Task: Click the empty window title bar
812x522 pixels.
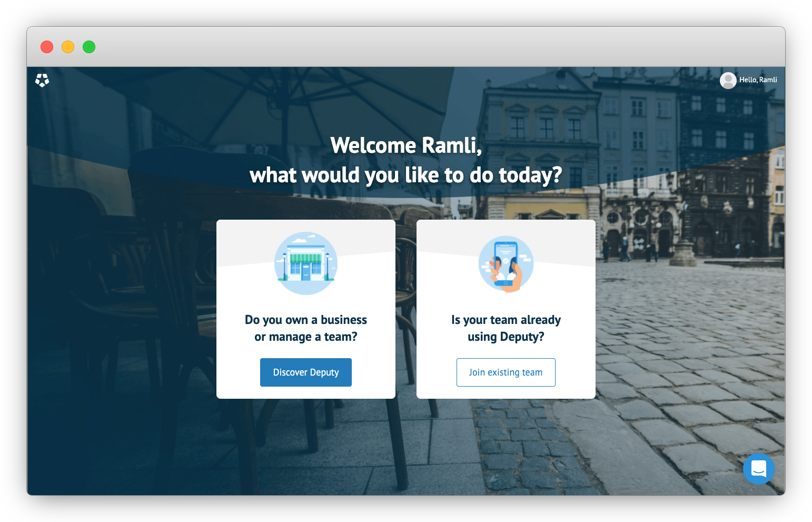Action: pos(405,47)
